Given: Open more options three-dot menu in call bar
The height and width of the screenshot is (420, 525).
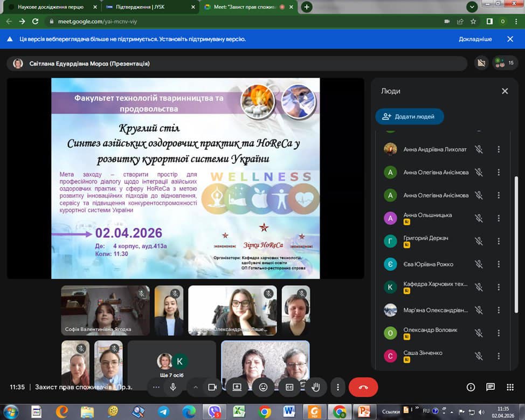Looking at the screenshot, I should click(338, 387).
